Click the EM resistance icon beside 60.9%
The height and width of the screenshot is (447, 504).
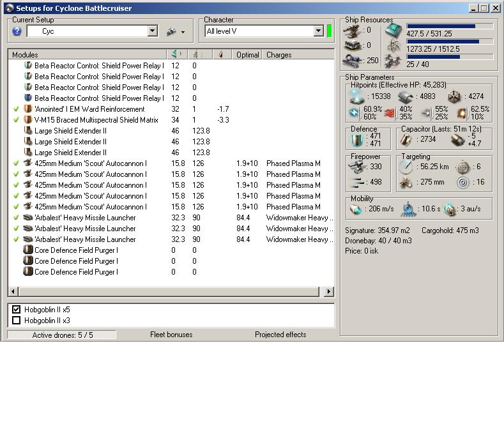point(355,112)
